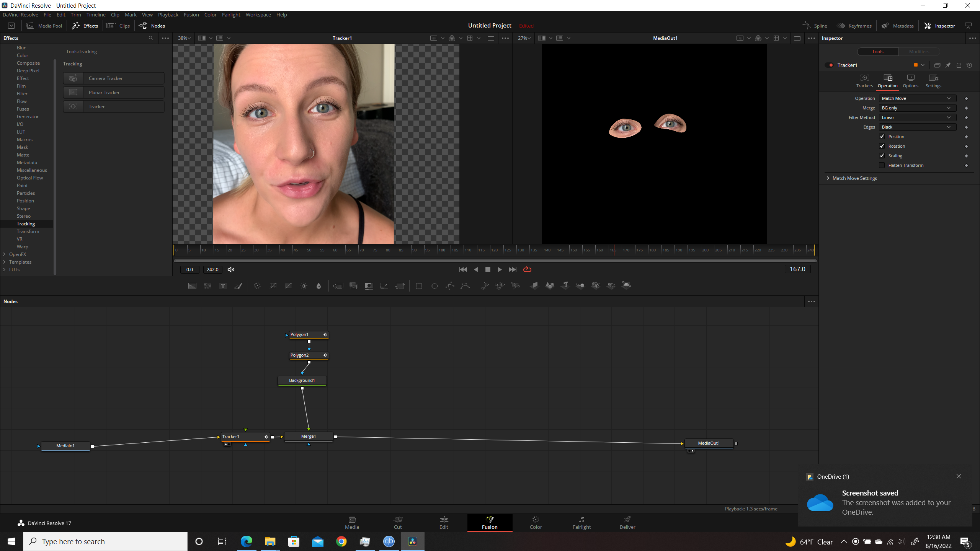
Task: Select the MediaIn1 node
Action: click(x=65, y=446)
